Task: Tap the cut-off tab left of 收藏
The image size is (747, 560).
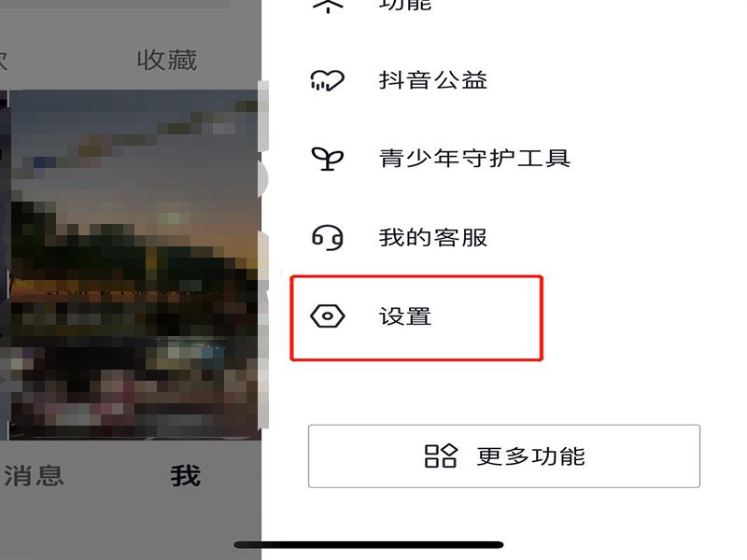Action: (x=4, y=61)
